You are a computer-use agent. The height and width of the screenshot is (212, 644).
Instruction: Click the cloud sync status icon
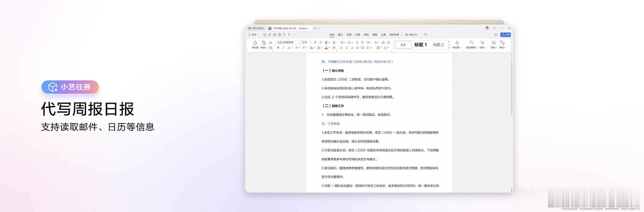[x=496, y=35]
